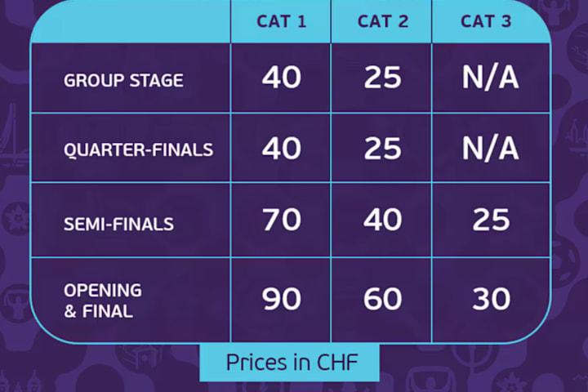
Task: Select Opening & Final CAT 3 price 30
Action: click(x=492, y=299)
